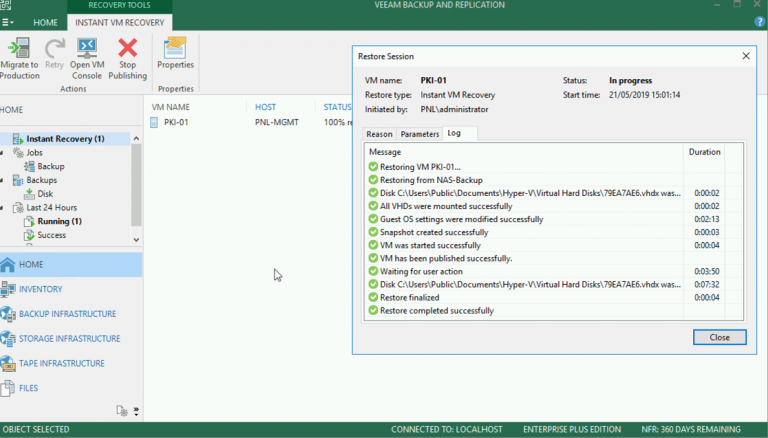Switch to Parameters tab in Restore Session
The height and width of the screenshot is (438, 768).
click(x=420, y=134)
